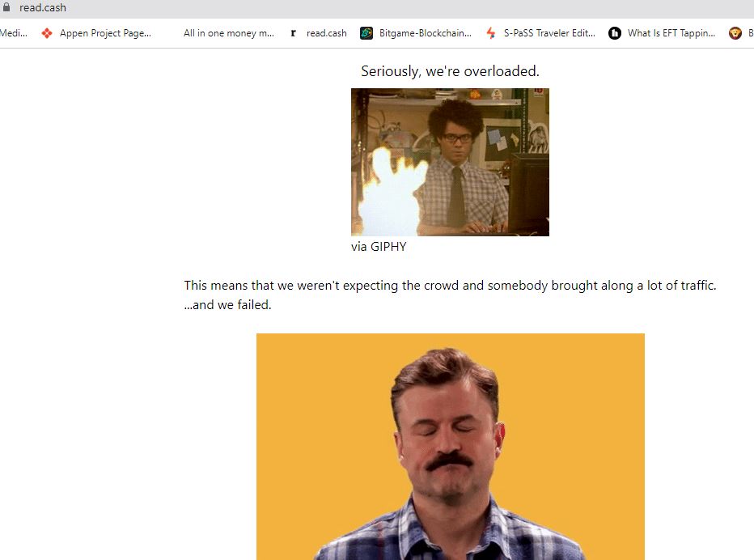This screenshot has height=560, width=754.
Task: Click the red Appen bookmark favicon
Action: (47, 33)
